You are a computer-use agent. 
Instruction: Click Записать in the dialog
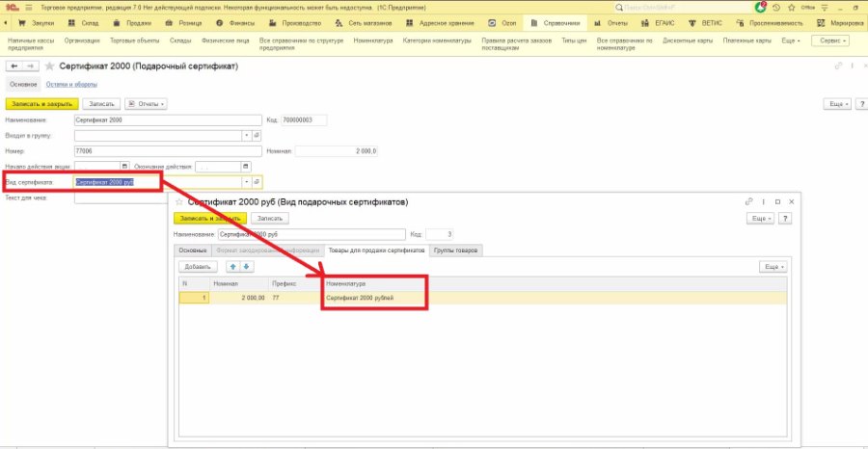[x=270, y=219]
